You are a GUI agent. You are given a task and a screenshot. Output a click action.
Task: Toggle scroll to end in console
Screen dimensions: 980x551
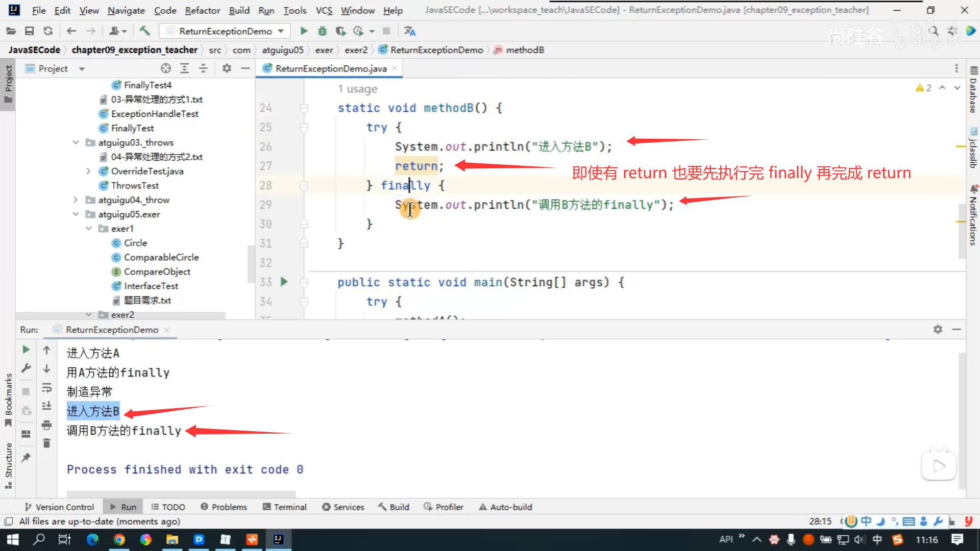pyautogui.click(x=46, y=406)
